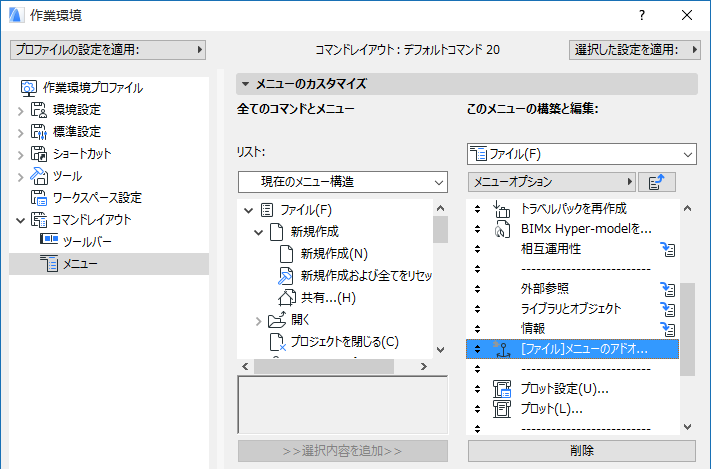The height and width of the screenshot is (469, 711).
Task: Choose 新規作成(N) command in list
Action: click(334, 254)
